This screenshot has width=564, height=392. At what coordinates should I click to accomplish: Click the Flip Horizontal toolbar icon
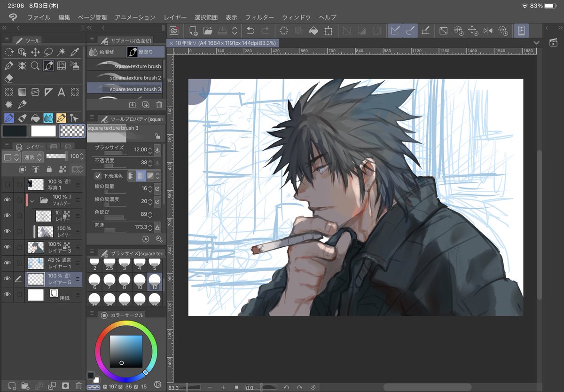(488, 31)
